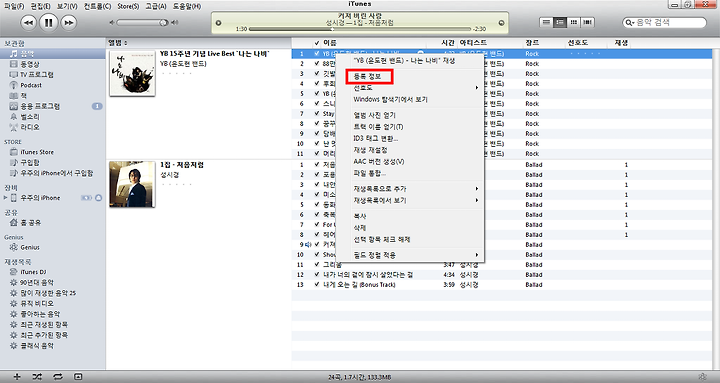This screenshot has height=383, width=720.
Task: Toggle repeat in the bottom bar
Action: (x=57, y=377)
